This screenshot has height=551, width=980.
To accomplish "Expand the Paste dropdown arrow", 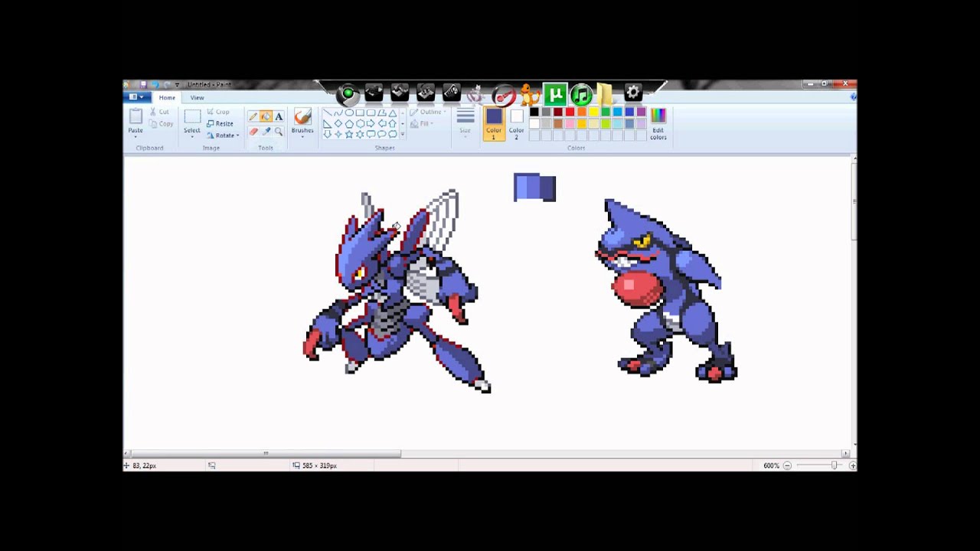I will point(136,137).
